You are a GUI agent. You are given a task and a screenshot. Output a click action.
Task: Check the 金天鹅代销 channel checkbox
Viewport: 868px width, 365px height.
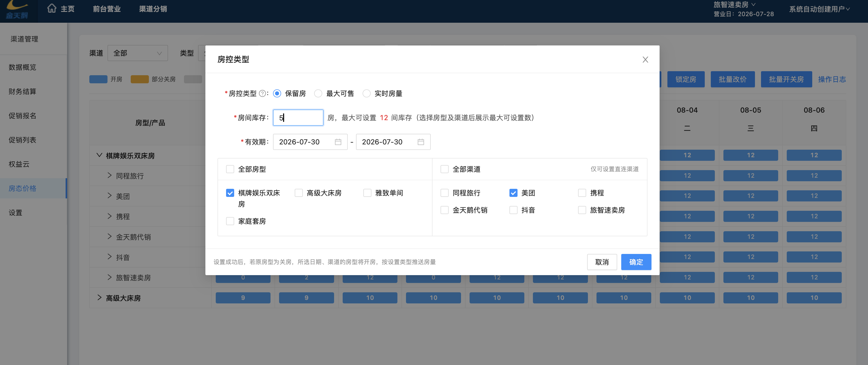(x=444, y=210)
